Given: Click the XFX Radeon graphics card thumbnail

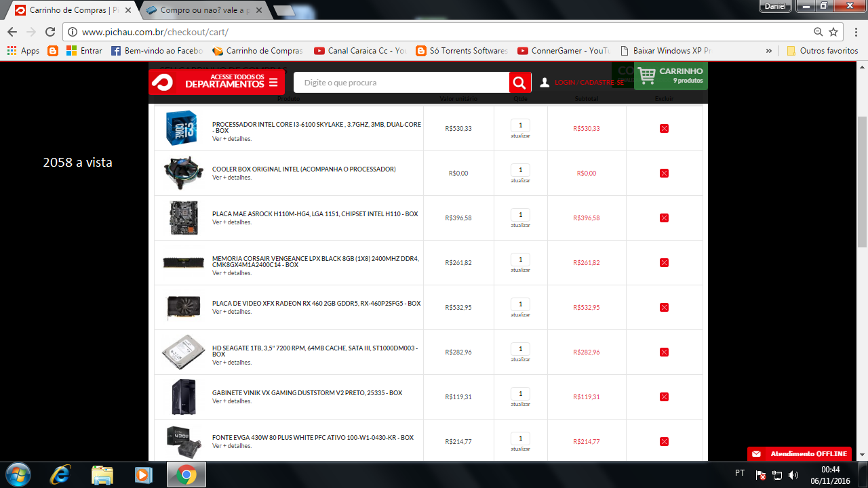Looking at the screenshot, I should pyautogui.click(x=183, y=308).
